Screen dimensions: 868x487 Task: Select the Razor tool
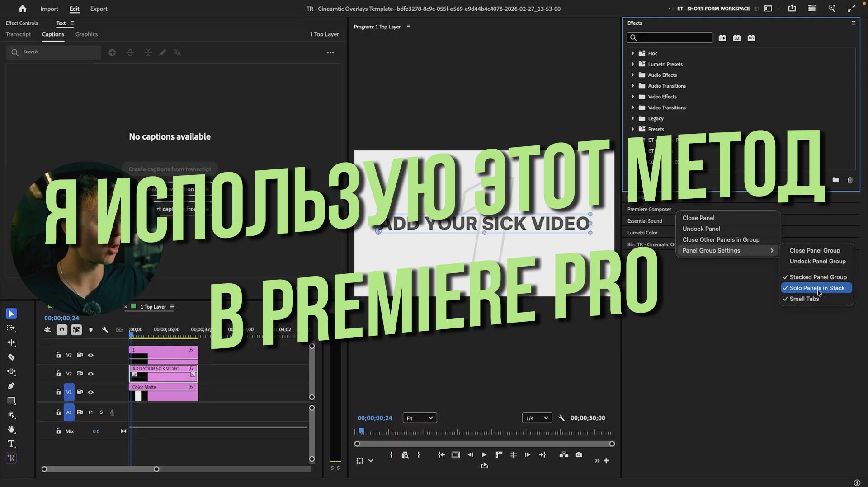(x=11, y=357)
